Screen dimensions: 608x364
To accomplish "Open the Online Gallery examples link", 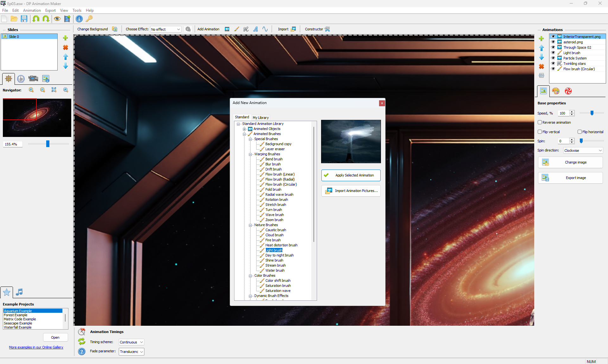I will (x=36, y=347).
